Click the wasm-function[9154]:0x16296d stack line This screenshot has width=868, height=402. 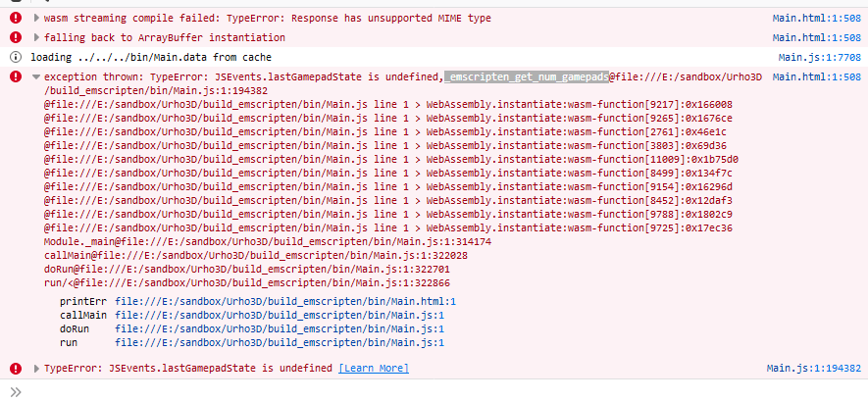(388, 186)
